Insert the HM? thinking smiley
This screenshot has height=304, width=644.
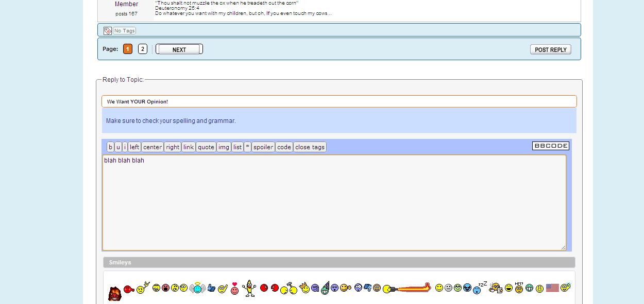coord(519,288)
